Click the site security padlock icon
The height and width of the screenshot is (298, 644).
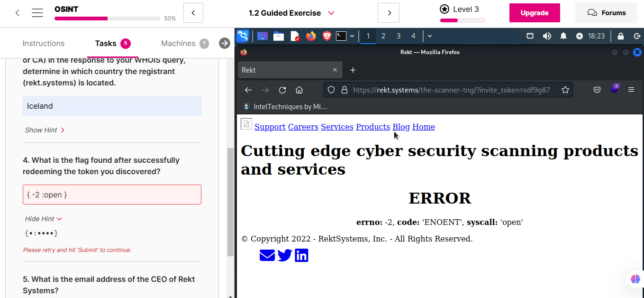[345, 90]
